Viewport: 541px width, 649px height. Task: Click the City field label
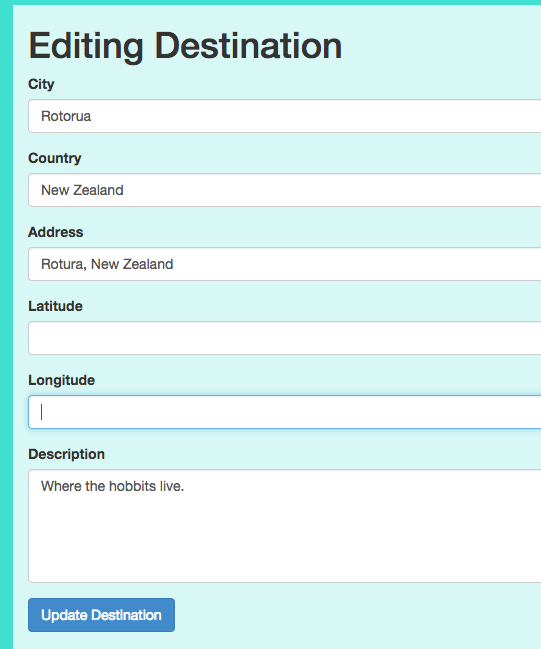click(41, 84)
